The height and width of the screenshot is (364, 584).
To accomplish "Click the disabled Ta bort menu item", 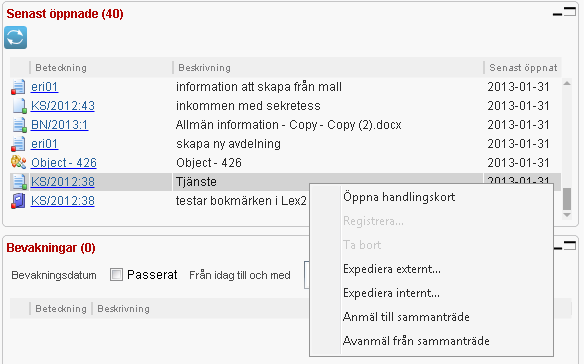I will click(362, 245).
